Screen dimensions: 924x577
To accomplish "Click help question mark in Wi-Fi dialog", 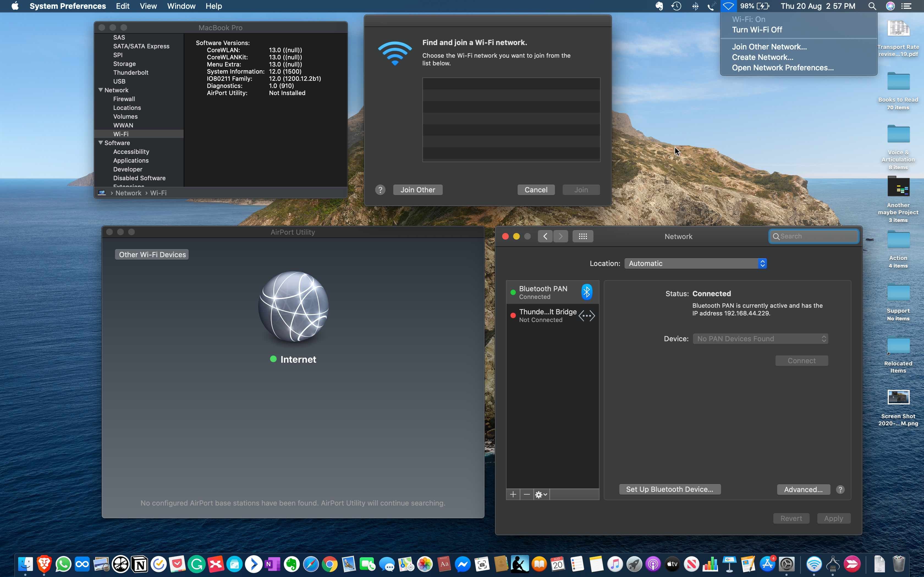I will [x=380, y=190].
